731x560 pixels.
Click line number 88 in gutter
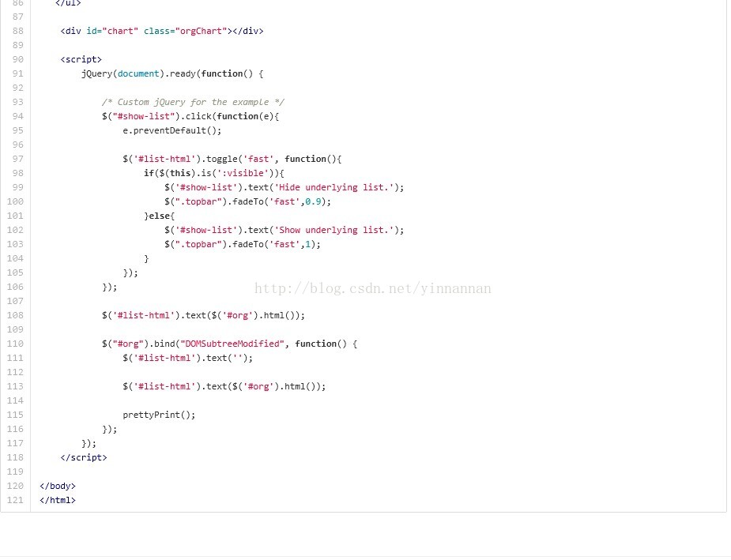[x=17, y=32]
